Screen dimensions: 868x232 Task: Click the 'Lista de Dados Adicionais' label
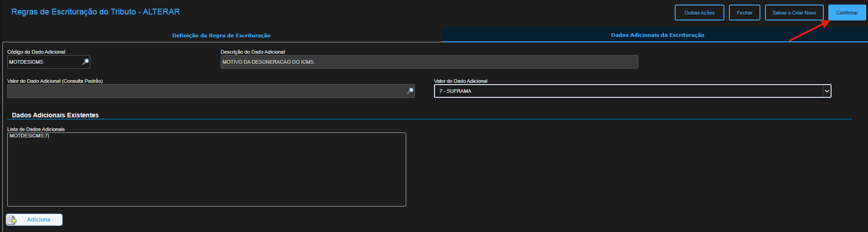click(x=36, y=129)
